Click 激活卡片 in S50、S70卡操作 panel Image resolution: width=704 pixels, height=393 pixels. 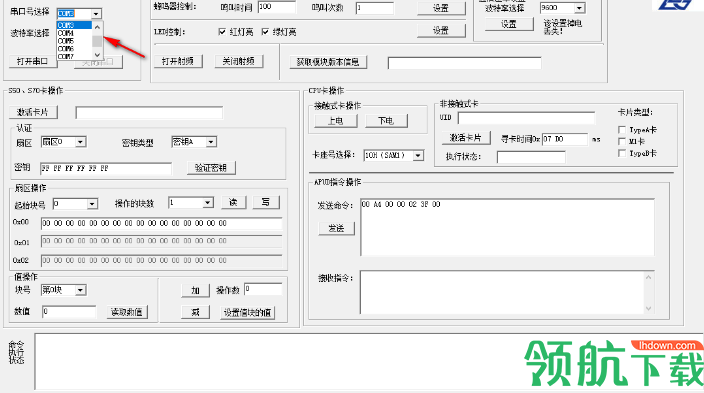tap(33, 112)
